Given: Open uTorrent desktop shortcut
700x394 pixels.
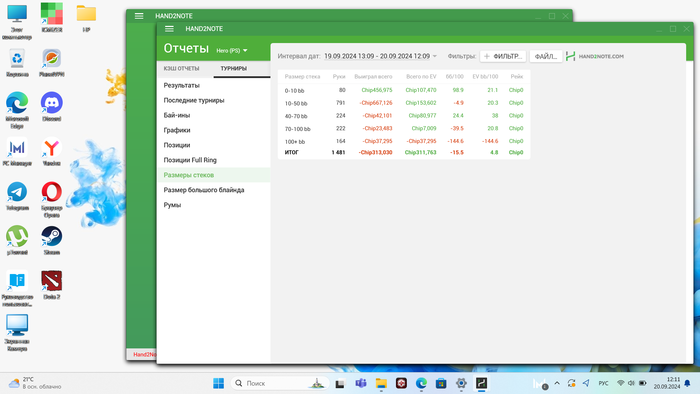Looking at the screenshot, I should [x=17, y=241].
